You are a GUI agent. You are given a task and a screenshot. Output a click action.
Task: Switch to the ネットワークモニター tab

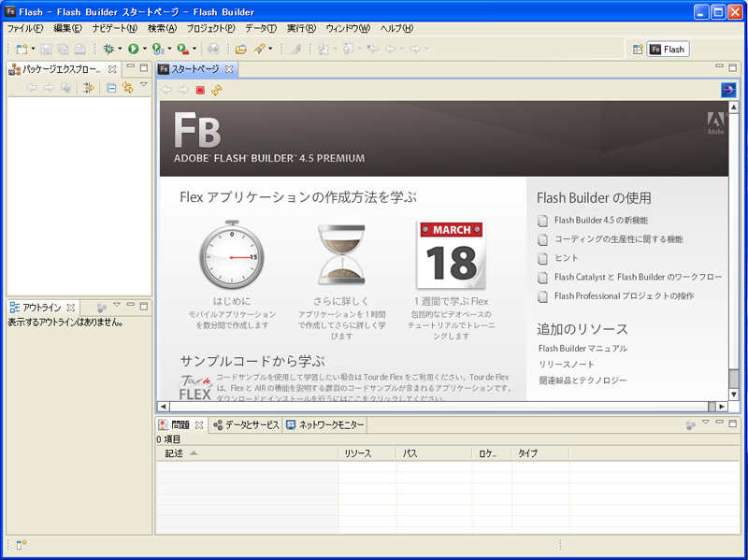click(x=325, y=424)
